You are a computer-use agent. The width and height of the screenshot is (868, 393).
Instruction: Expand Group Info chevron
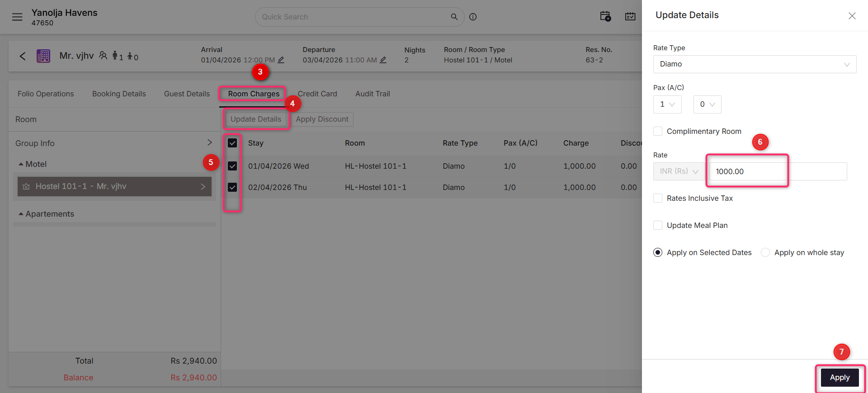209,142
